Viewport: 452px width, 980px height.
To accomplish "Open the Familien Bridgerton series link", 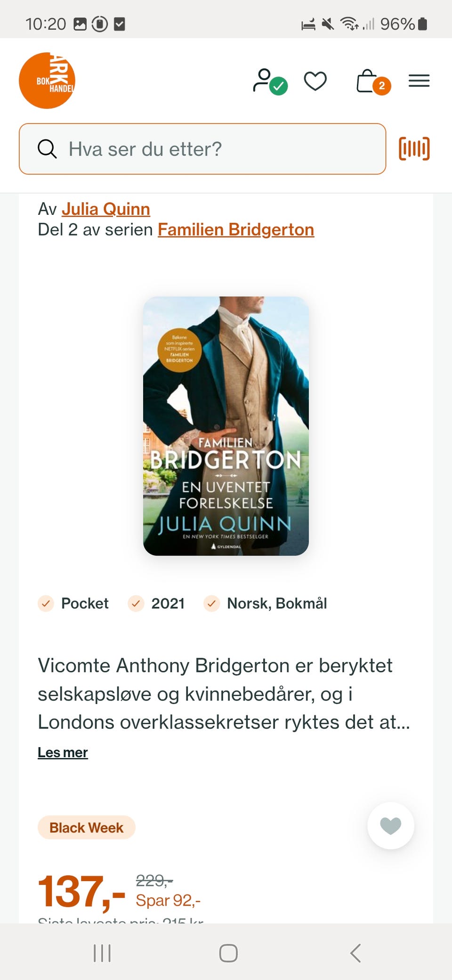I will click(236, 229).
